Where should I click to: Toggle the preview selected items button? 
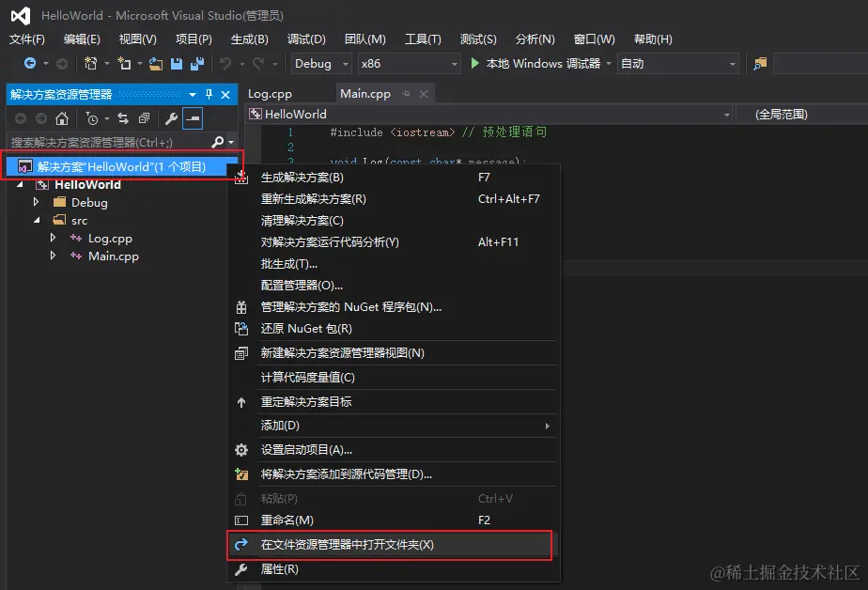[x=193, y=118]
